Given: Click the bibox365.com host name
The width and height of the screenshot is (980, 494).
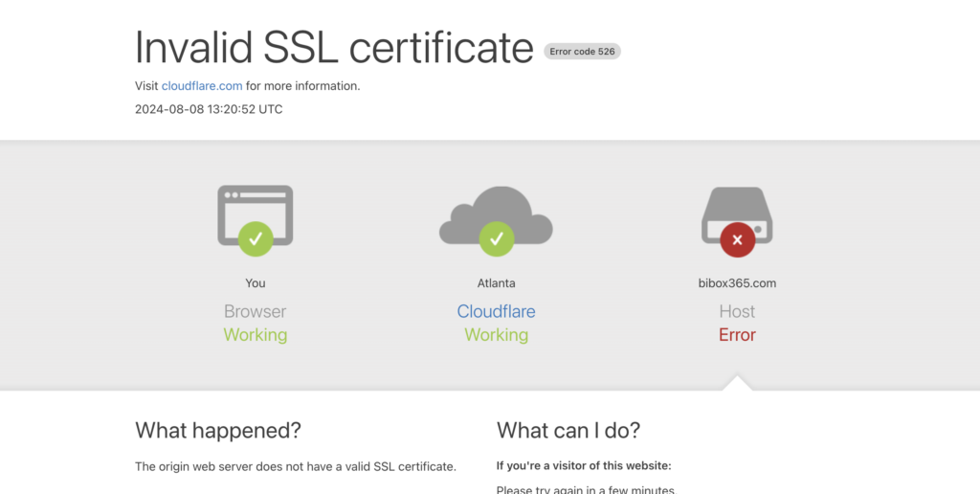Looking at the screenshot, I should [x=737, y=283].
